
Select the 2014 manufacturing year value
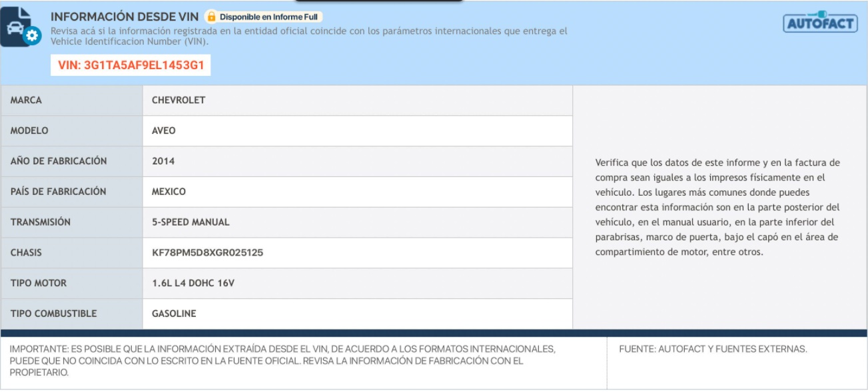pyautogui.click(x=163, y=161)
